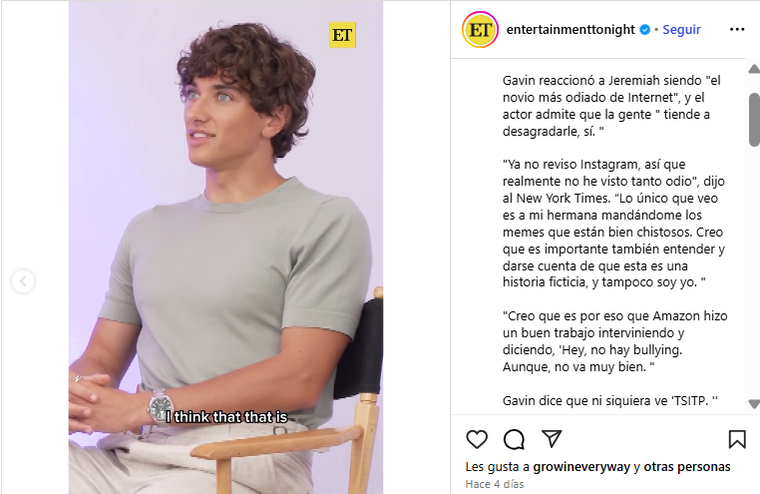Open comments with the speech bubble icon
This screenshot has height=494, width=760.
pyautogui.click(x=514, y=439)
